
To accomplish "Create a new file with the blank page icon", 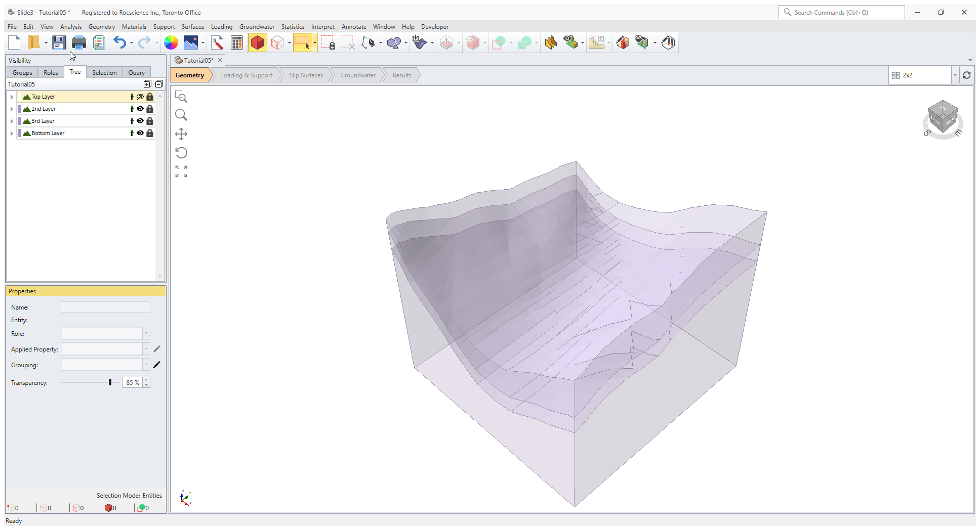I will (14, 43).
